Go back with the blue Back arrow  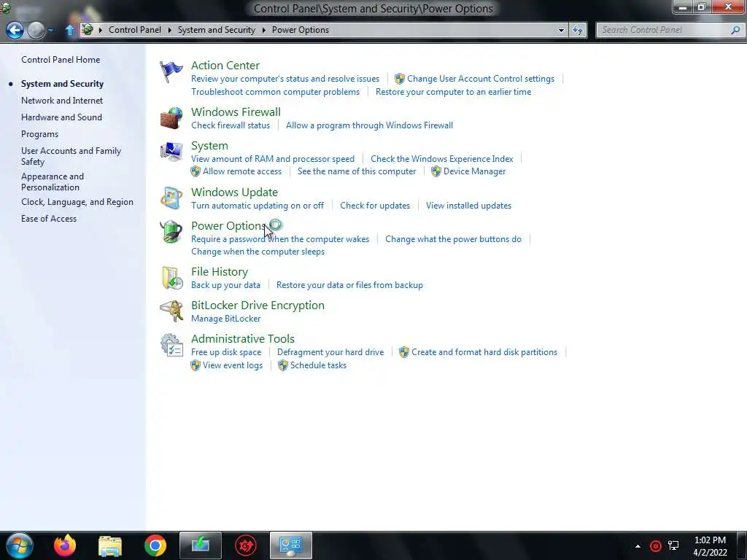click(15, 30)
